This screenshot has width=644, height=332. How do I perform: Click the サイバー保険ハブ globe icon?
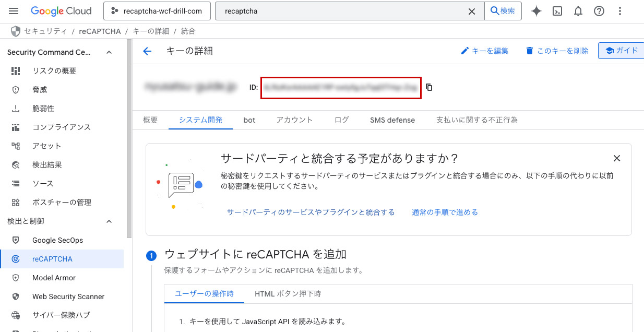pos(16,315)
